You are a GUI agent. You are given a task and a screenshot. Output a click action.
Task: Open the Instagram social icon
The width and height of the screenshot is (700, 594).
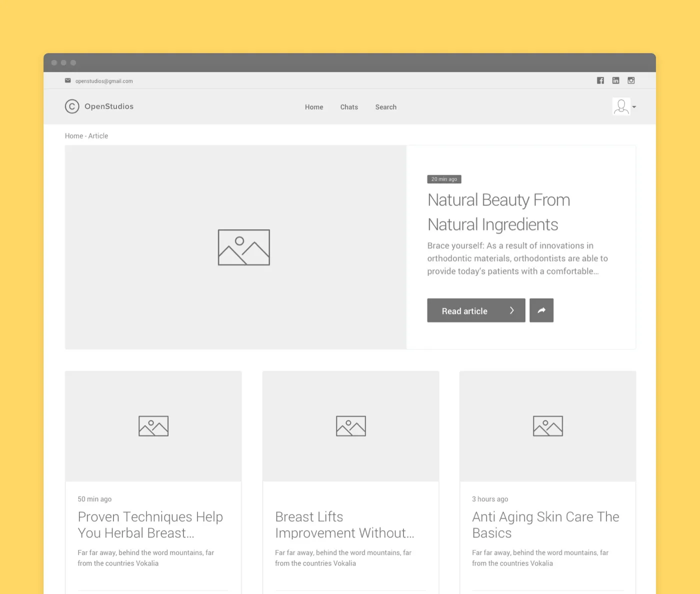point(631,80)
